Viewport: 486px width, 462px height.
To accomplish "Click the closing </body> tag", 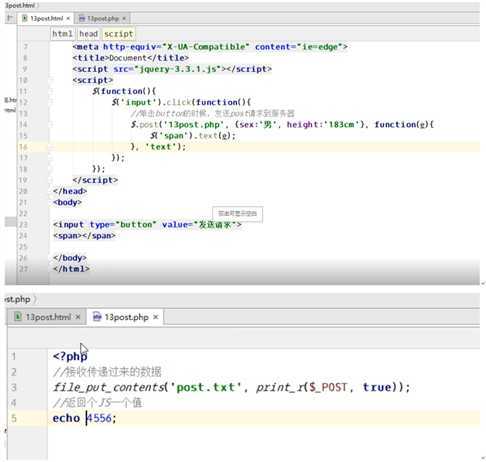I will pos(70,258).
